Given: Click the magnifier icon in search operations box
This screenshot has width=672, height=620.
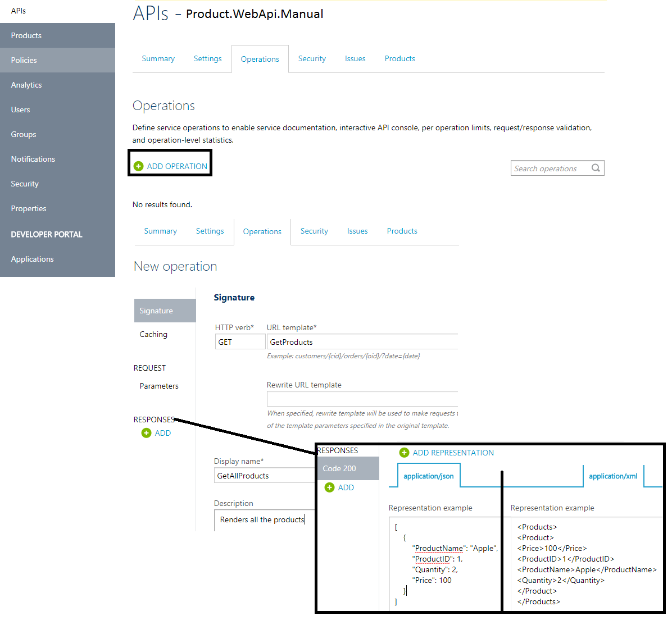Looking at the screenshot, I should 596,168.
